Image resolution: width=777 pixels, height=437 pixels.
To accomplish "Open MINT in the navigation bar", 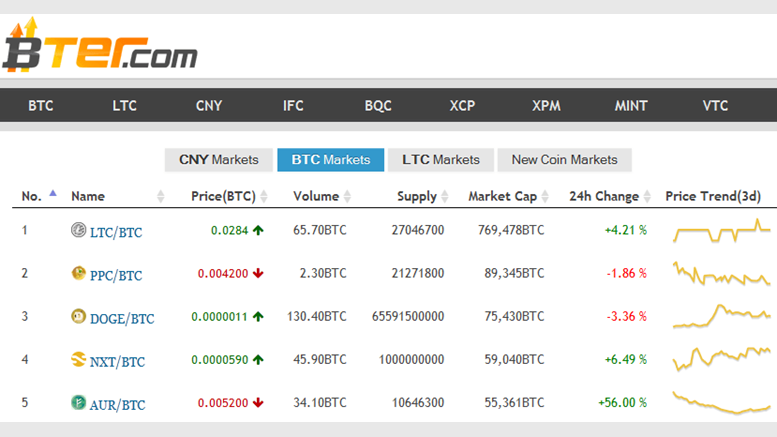I will [x=631, y=106].
